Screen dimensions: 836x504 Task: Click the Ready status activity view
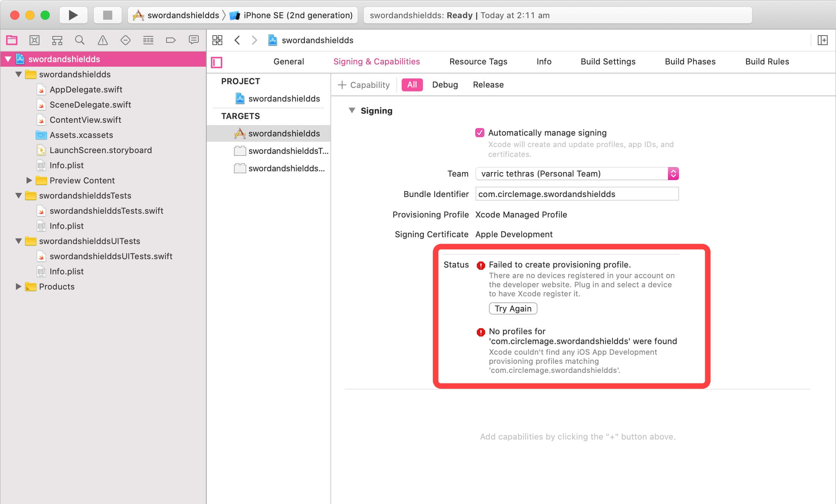point(558,15)
